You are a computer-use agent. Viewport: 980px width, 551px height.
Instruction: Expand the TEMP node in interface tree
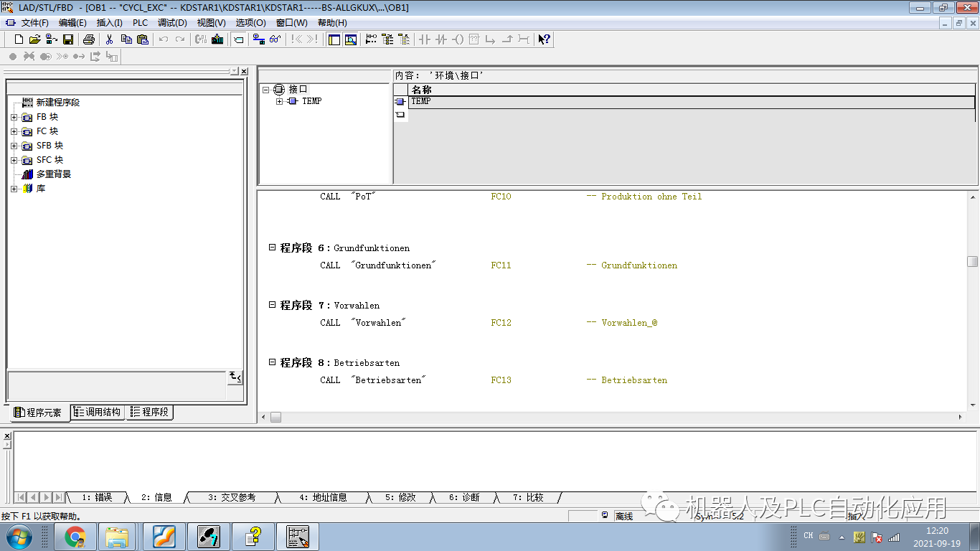pos(279,101)
